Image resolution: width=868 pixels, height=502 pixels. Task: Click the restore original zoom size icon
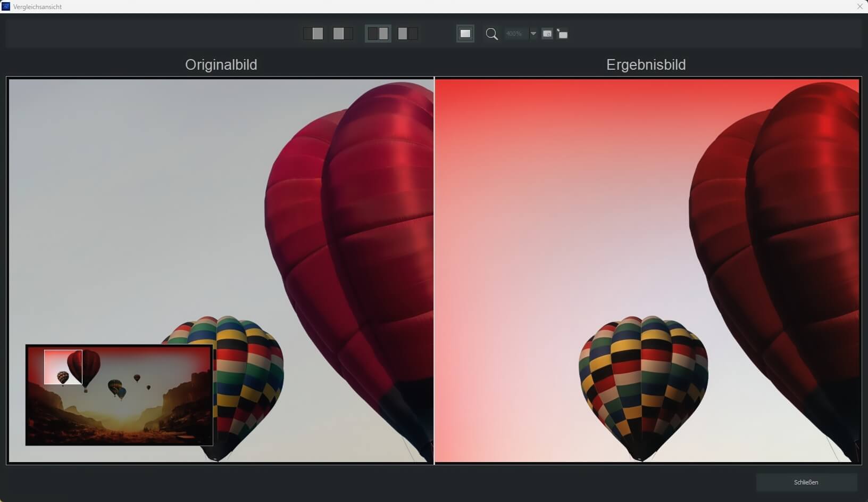(547, 34)
